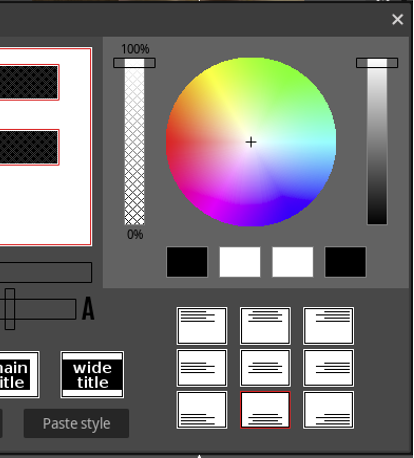Click the color wheel center crosshair
414x458 pixels.
tap(251, 142)
